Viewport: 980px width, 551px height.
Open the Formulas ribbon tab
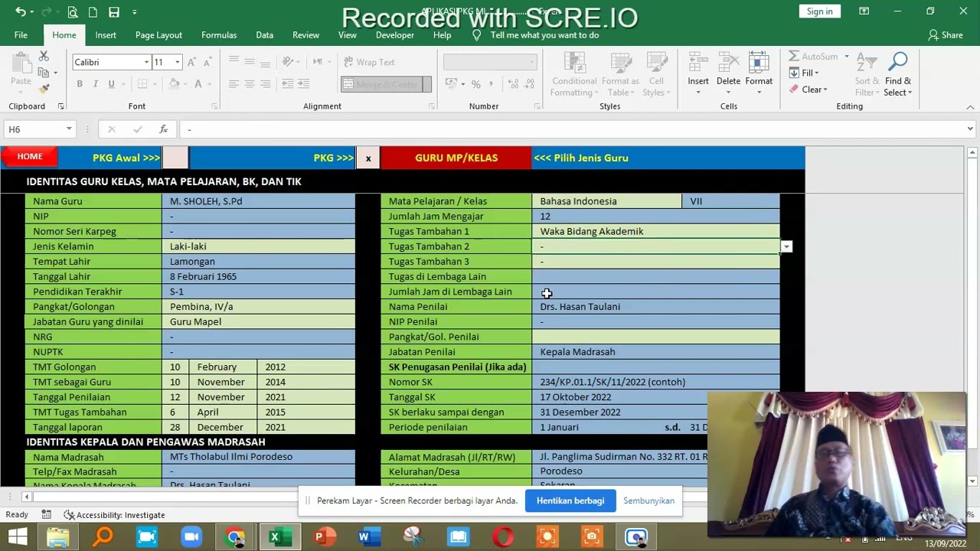pyautogui.click(x=219, y=35)
